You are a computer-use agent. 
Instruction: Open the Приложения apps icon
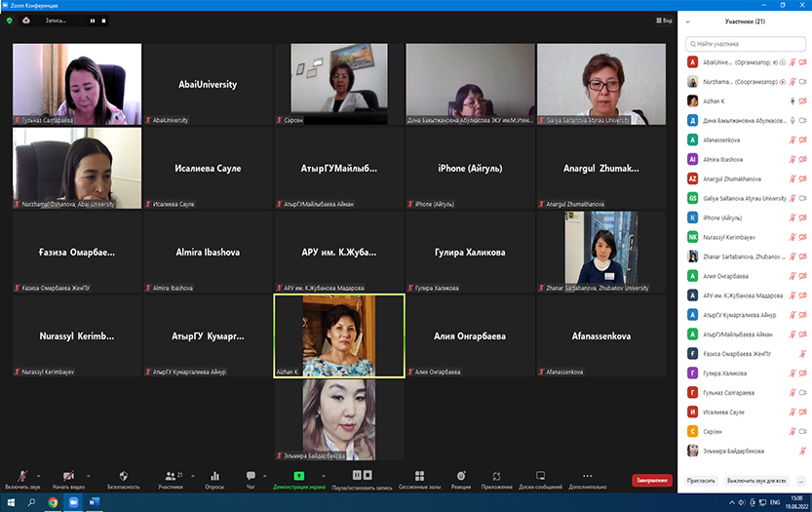pos(496,476)
